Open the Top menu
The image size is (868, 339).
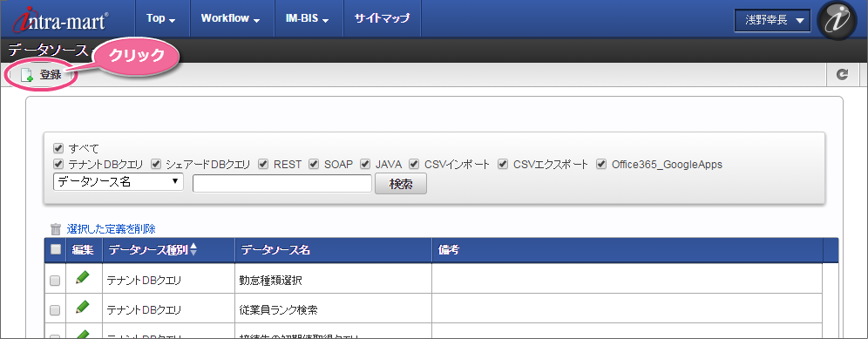[161, 19]
